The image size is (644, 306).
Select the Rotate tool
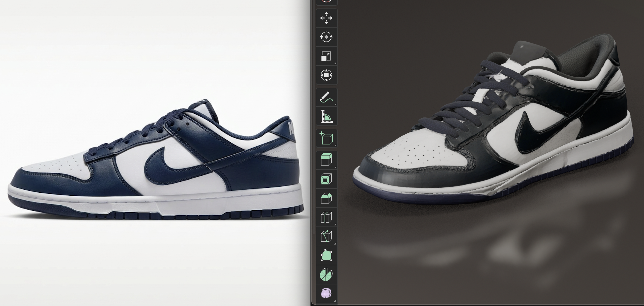pyautogui.click(x=326, y=37)
